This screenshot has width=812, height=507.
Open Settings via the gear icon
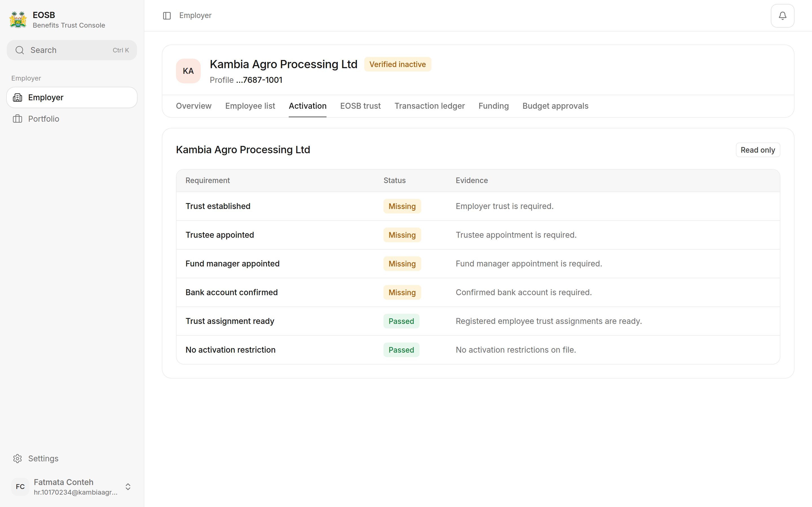(x=17, y=458)
